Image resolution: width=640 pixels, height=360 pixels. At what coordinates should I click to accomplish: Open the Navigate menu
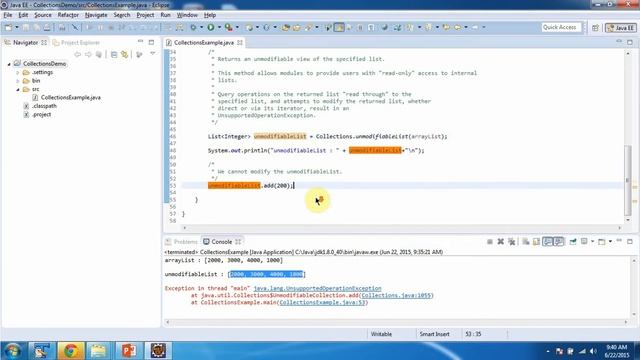pos(96,15)
